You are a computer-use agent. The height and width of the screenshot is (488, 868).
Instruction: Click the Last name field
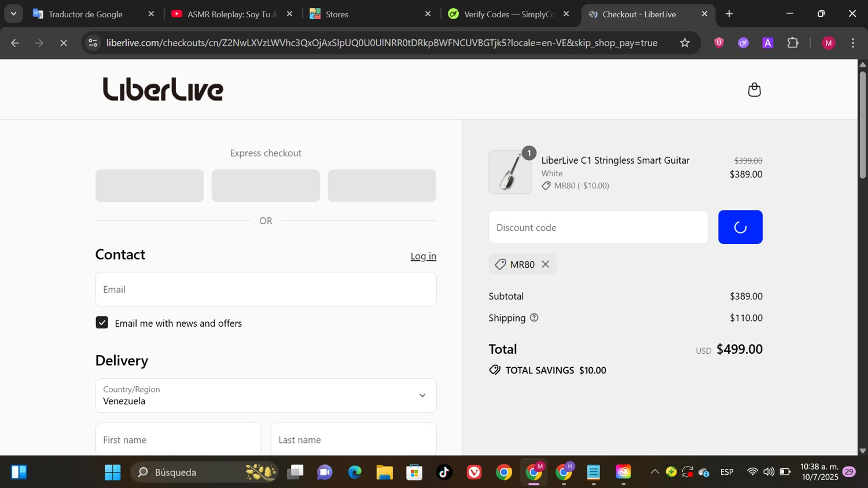(354, 439)
